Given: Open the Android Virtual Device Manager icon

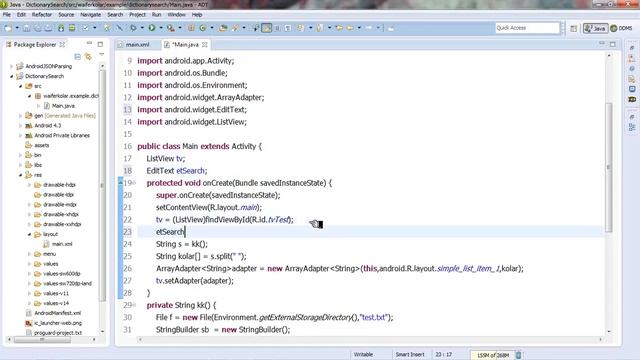Looking at the screenshot, I should [x=72, y=28].
